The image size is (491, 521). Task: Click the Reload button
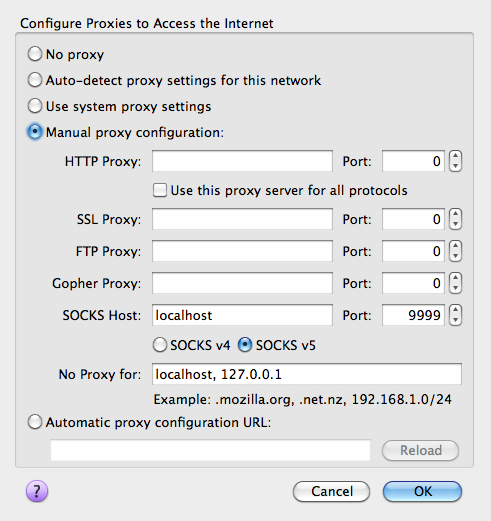pos(420,450)
